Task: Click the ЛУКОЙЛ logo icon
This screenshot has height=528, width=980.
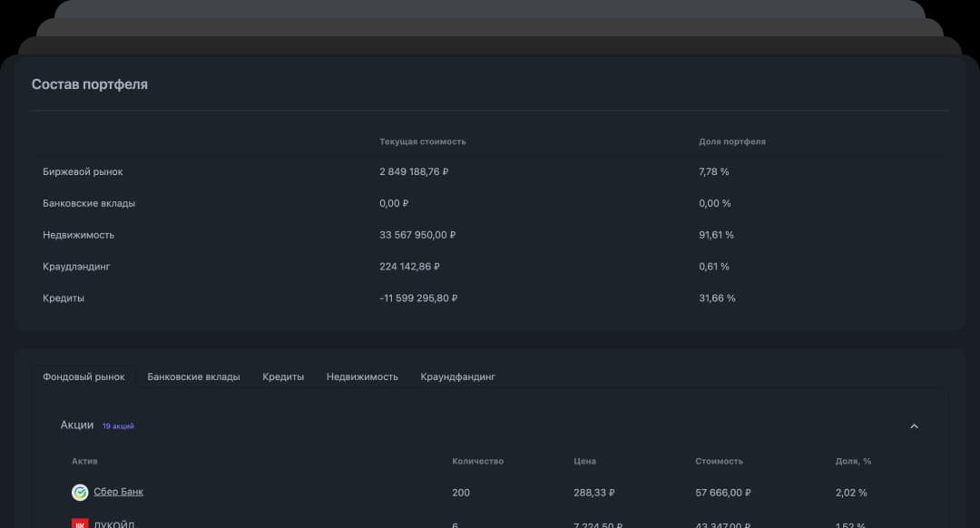Action: pyautogui.click(x=80, y=523)
